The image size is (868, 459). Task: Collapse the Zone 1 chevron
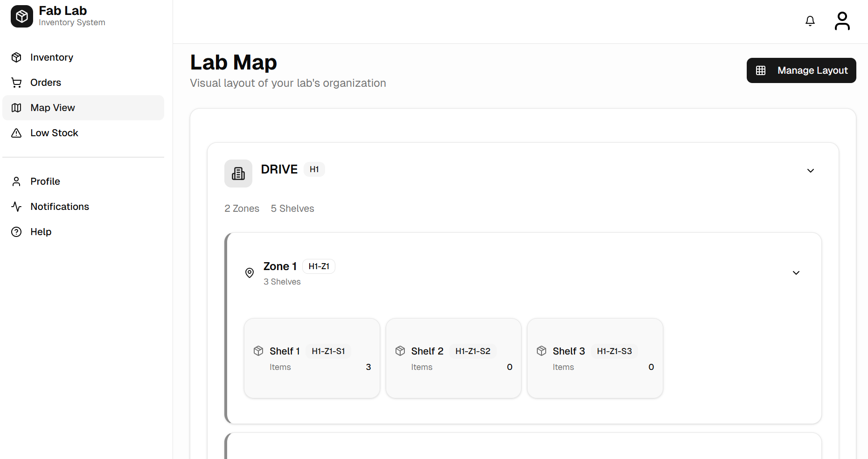[796, 273]
